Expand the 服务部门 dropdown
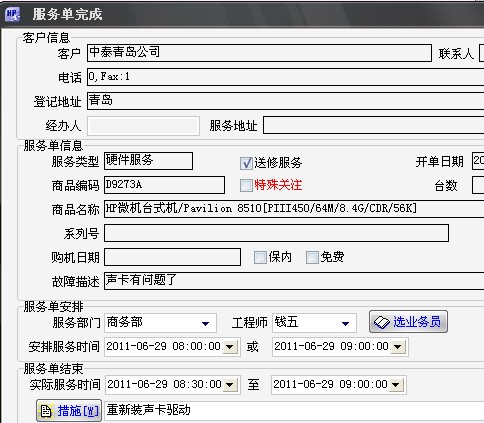Screen dimensions: 484x423 point(206,323)
